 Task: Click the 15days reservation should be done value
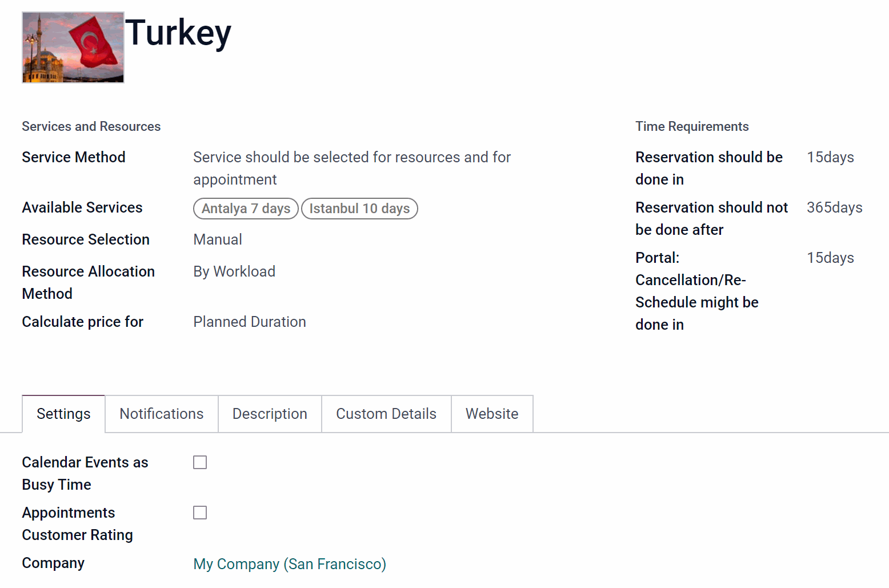point(830,157)
